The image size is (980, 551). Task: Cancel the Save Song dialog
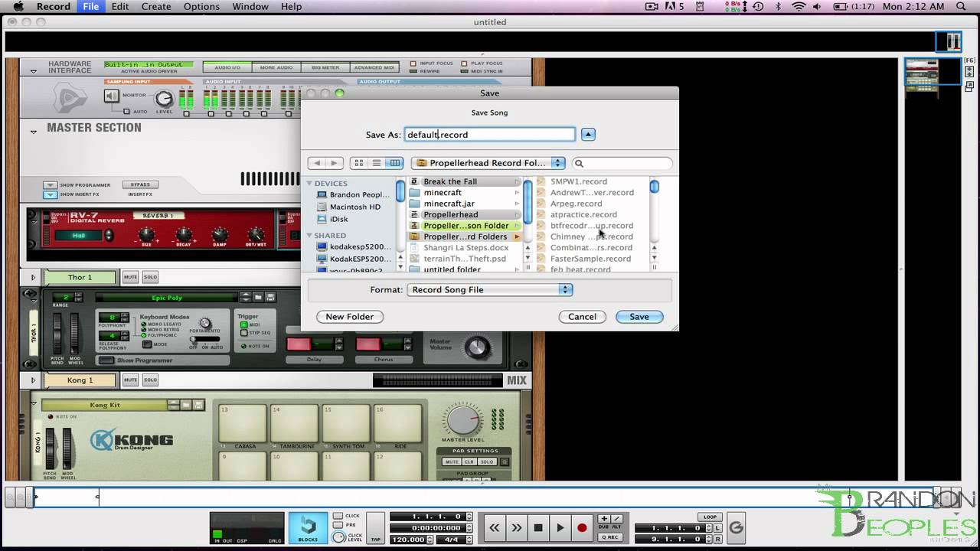(582, 317)
